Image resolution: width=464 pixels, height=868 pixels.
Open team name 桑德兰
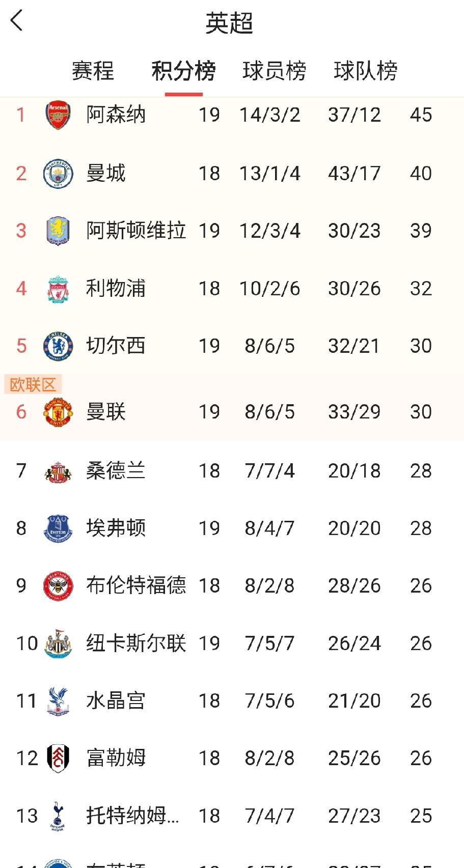pos(116,471)
